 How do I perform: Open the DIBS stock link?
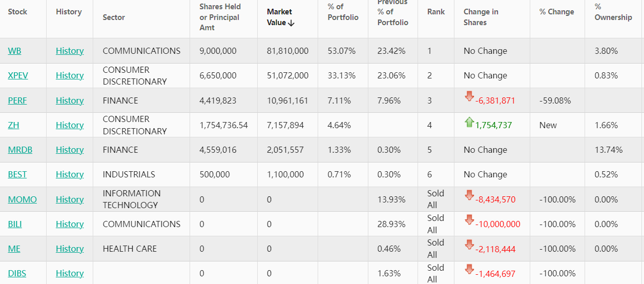coord(17,273)
